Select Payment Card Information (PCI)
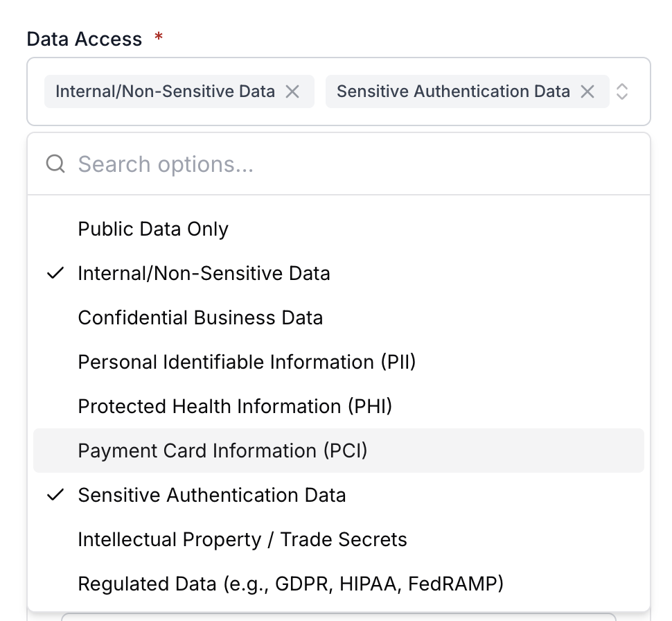Screen dimensions: 672x621 click(339, 451)
